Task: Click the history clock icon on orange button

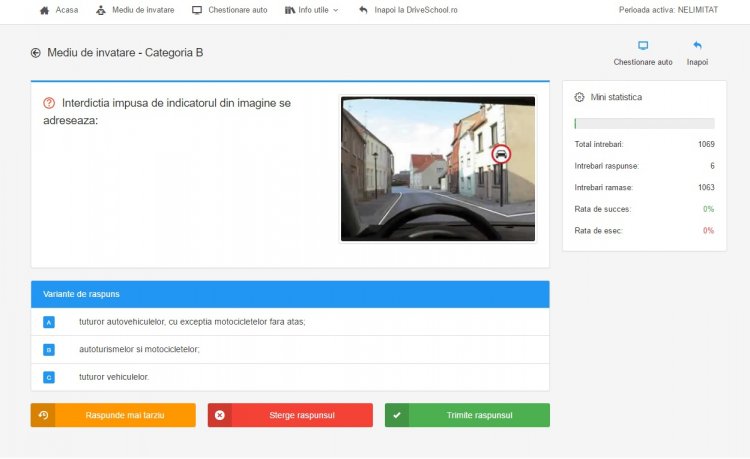Action: pyautogui.click(x=43, y=415)
